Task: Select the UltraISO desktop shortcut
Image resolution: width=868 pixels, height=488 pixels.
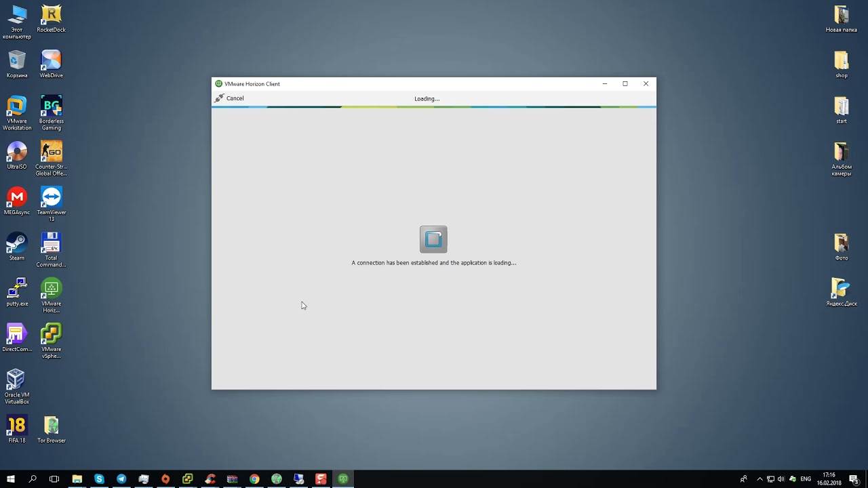Action: click(17, 155)
